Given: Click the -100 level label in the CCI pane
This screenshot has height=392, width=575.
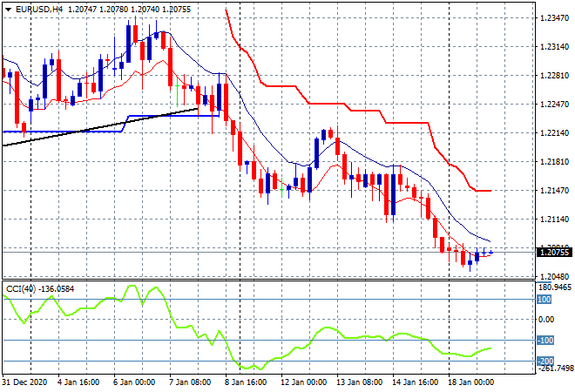Looking at the screenshot, I should coord(544,341).
